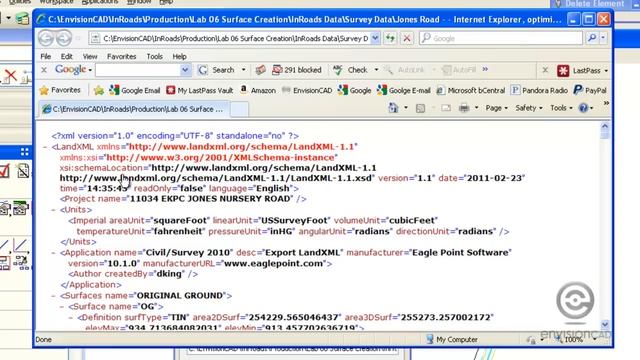
Task: Click the Print icon
Action: pos(464,108)
